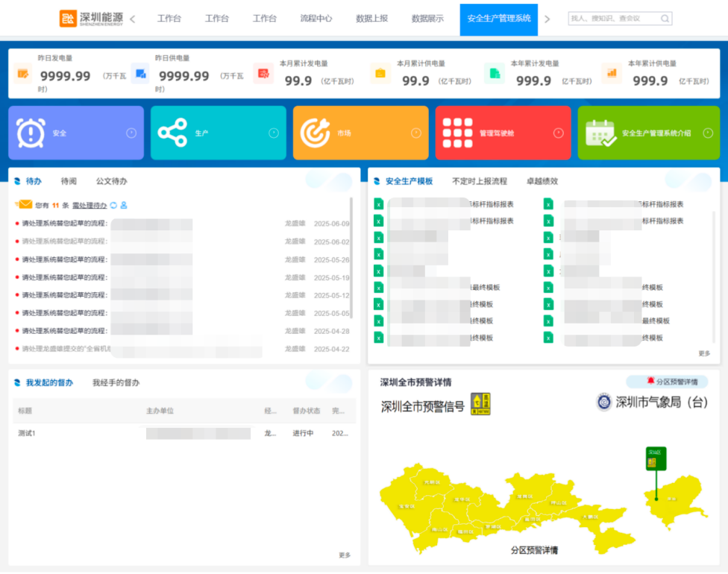Click the 安全生产管理系统介绍 calendar icon
Image resolution: width=728 pixels, height=574 pixels.
600,133
